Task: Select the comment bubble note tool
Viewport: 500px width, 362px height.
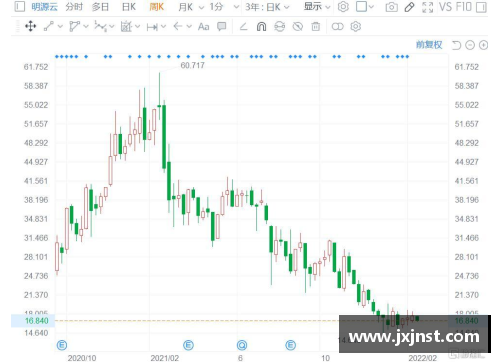Action: tap(222, 26)
